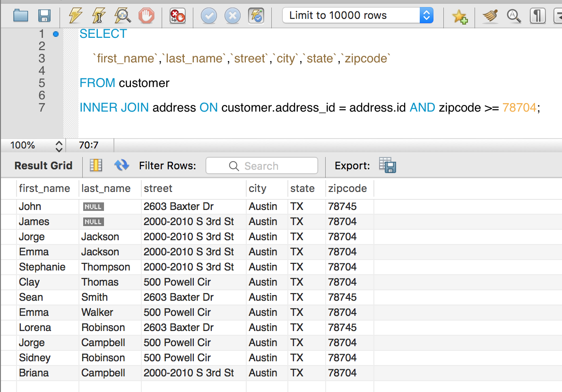Select the Result Grid label
This screenshot has height=392, width=562.
click(x=43, y=166)
